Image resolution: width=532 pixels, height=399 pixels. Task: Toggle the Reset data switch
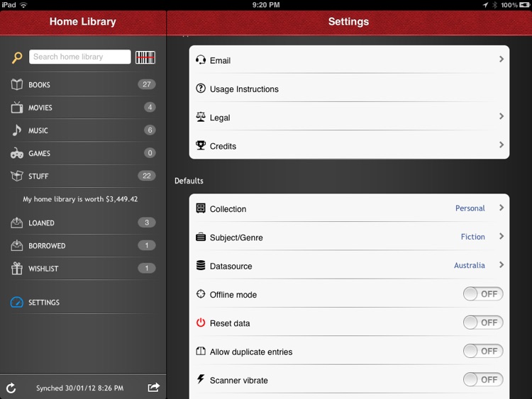tap(483, 322)
